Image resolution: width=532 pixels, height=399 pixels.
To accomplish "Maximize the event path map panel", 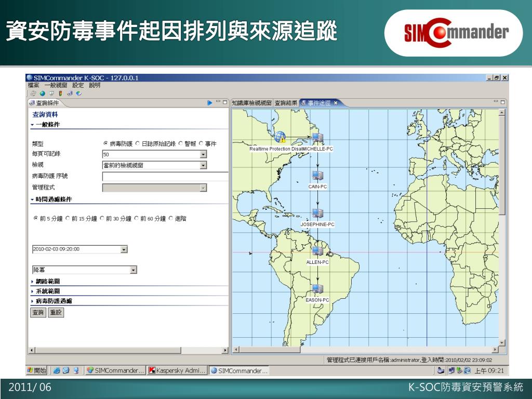I will (x=502, y=102).
